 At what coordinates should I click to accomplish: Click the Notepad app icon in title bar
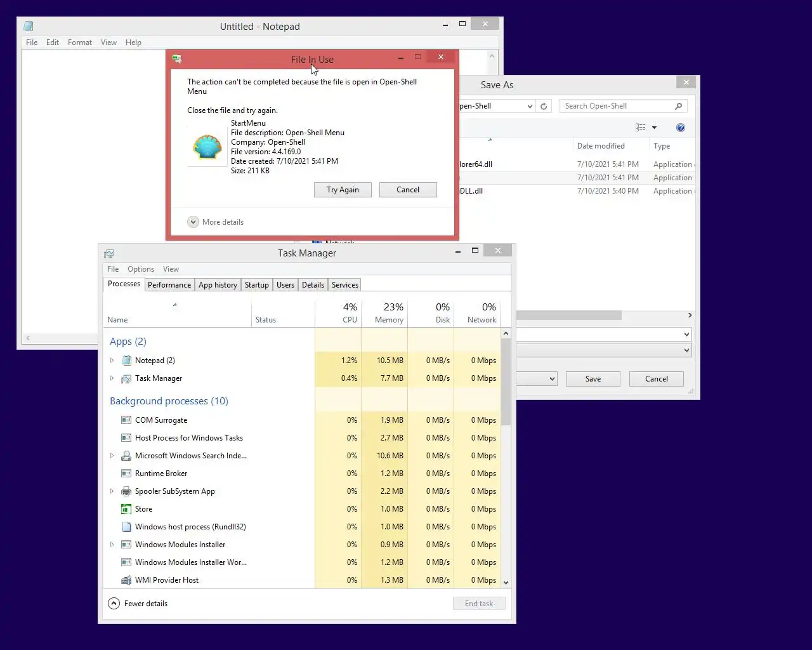28,26
